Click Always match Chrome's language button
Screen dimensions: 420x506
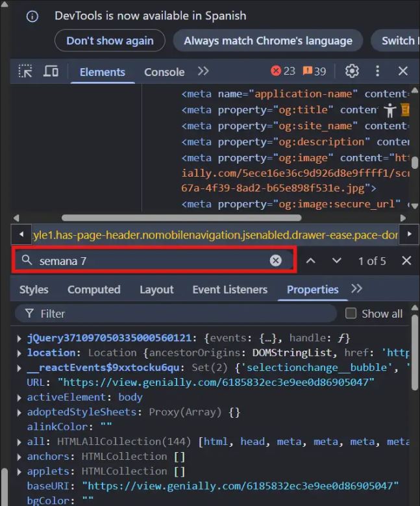click(x=268, y=41)
